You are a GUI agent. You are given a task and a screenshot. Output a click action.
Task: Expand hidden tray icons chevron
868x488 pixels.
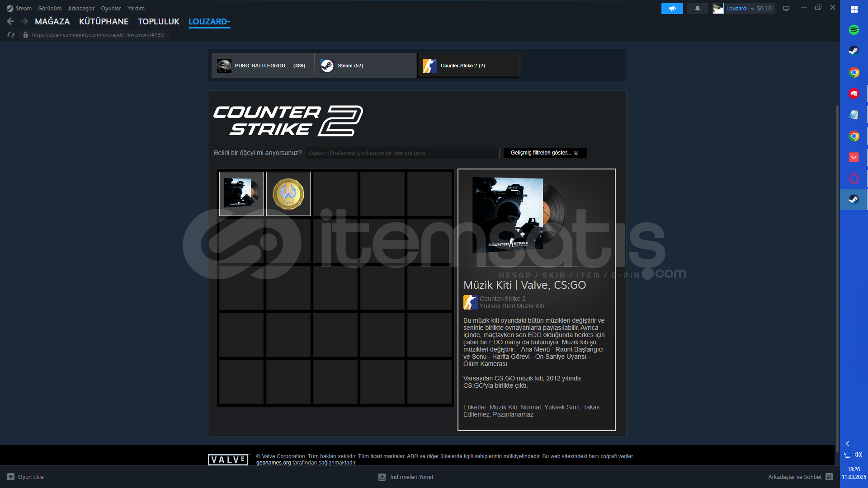point(848,444)
